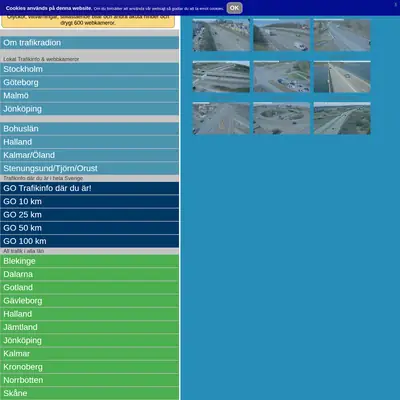Open Göteborg local traffic info

tap(89, 82)
